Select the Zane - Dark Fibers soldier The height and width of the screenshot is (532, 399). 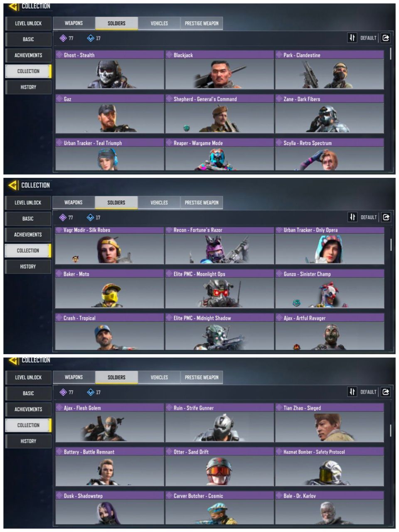[x=329, y=114]
